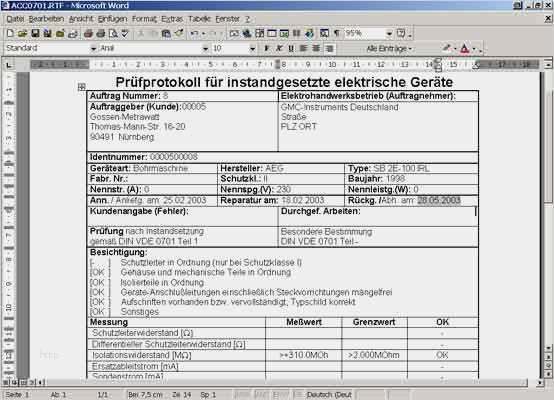
Task: Click the table move handle at document top-left
Action: (x=82, y=87)
